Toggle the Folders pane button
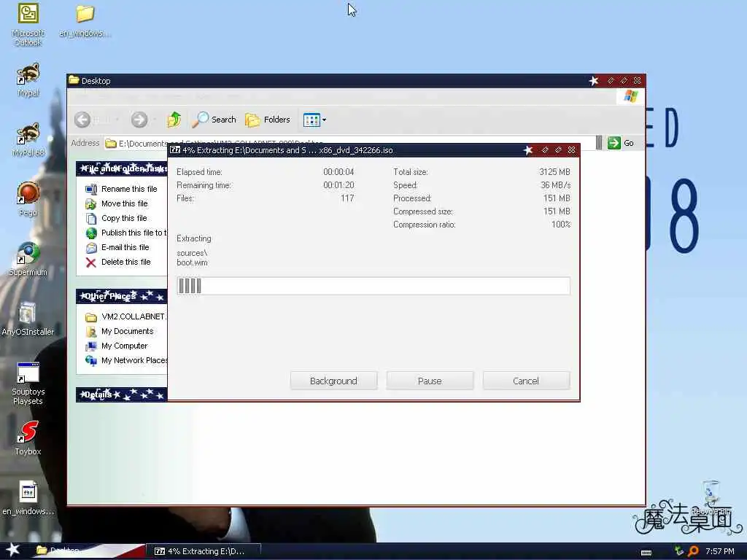This screenshot has width=747, height=560. pos(268,120)
